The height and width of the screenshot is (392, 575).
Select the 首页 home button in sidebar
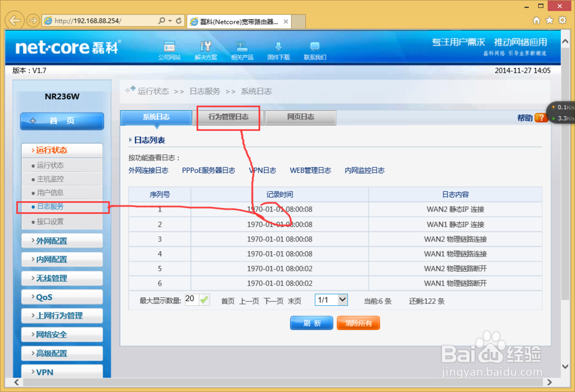[x=62, y=121]
